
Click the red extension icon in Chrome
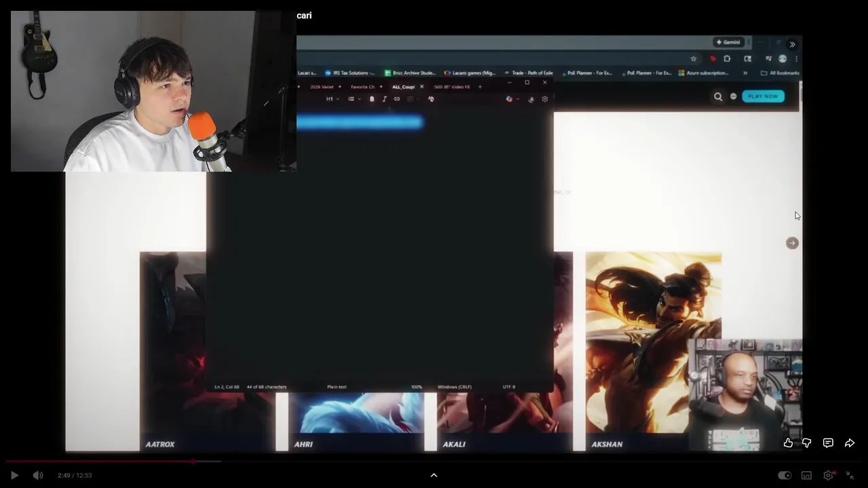(713, 59)
